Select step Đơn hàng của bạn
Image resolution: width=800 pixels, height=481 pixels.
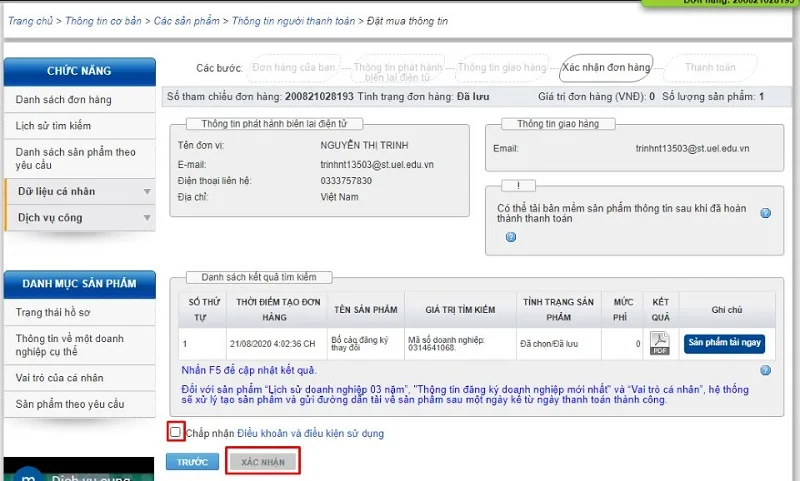click(294, 68)
